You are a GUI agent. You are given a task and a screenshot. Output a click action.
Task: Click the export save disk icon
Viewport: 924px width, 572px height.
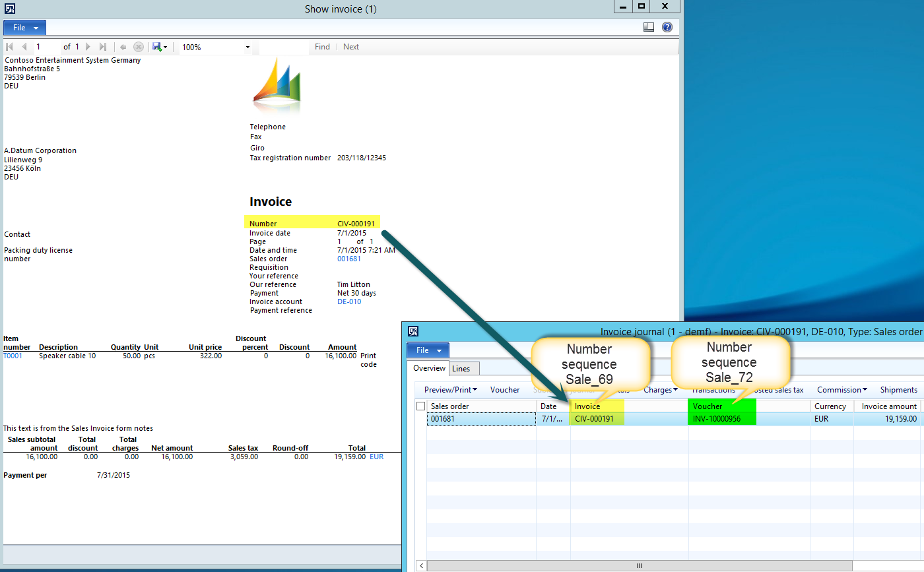coord(157,47)
